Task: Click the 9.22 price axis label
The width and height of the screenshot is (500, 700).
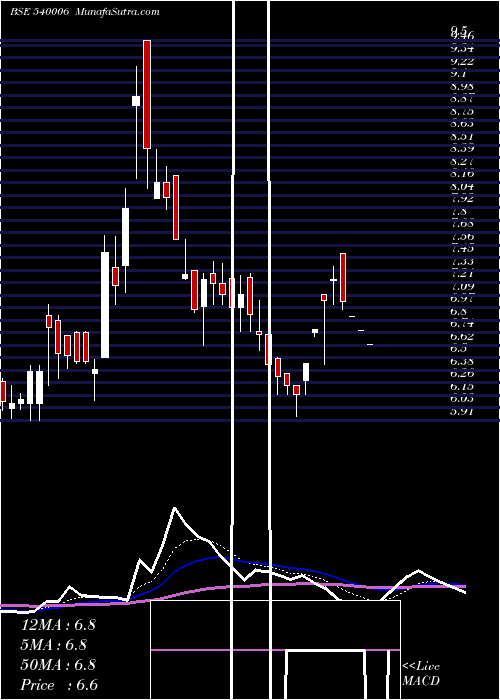Action: [x=462, y=61]
